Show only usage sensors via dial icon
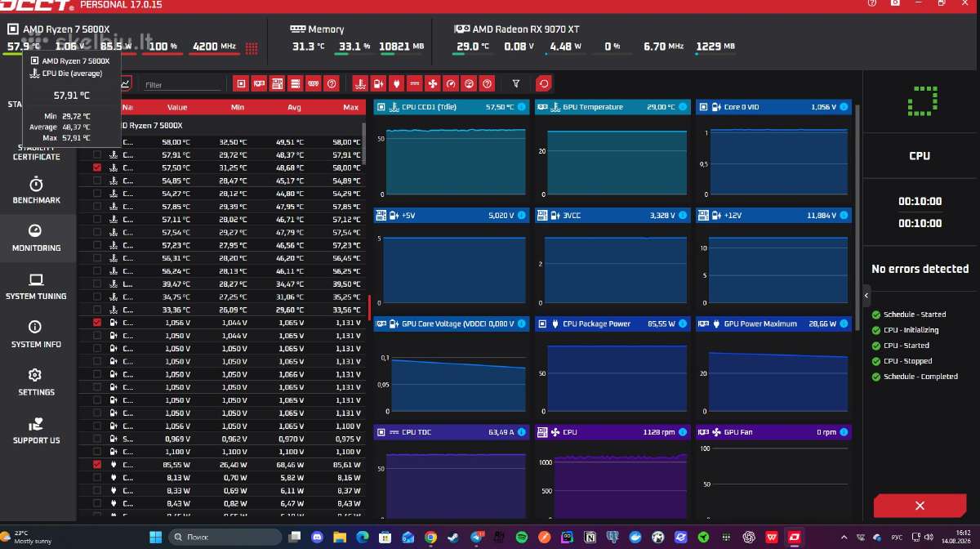 pyautogui.click(x=469, y=83)
